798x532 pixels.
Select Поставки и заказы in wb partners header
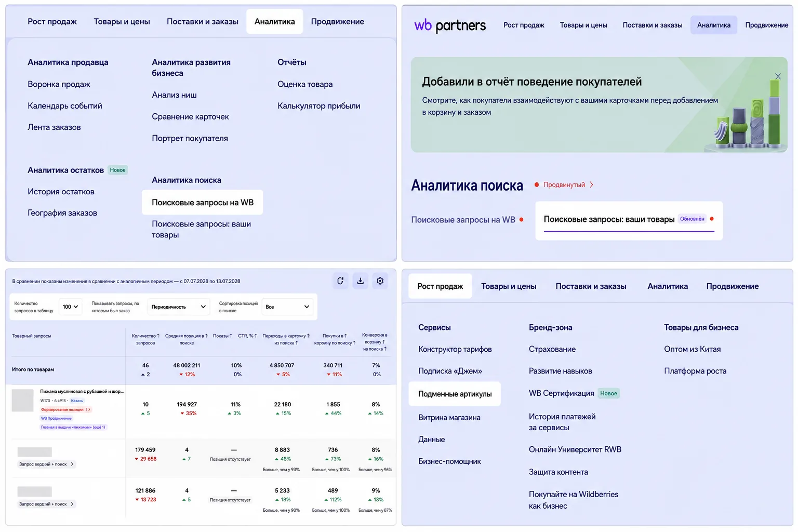(653, 25)
